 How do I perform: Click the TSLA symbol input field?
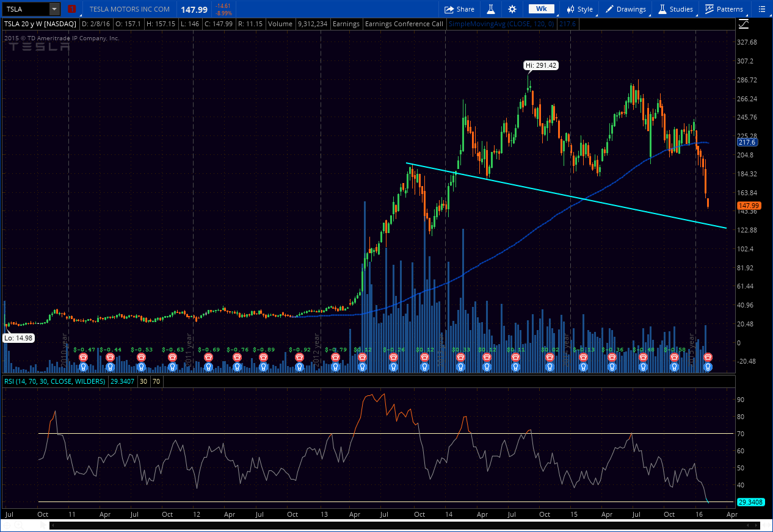(x=26, y=9)
